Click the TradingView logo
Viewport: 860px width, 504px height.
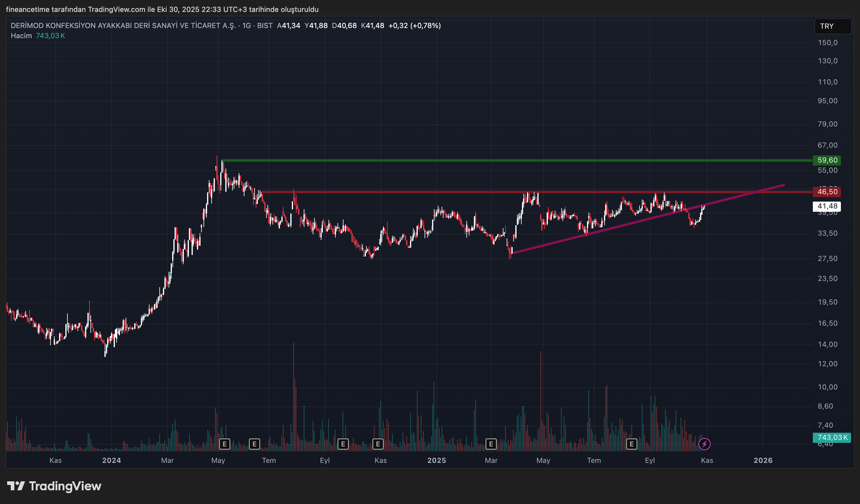coord(55,486)
